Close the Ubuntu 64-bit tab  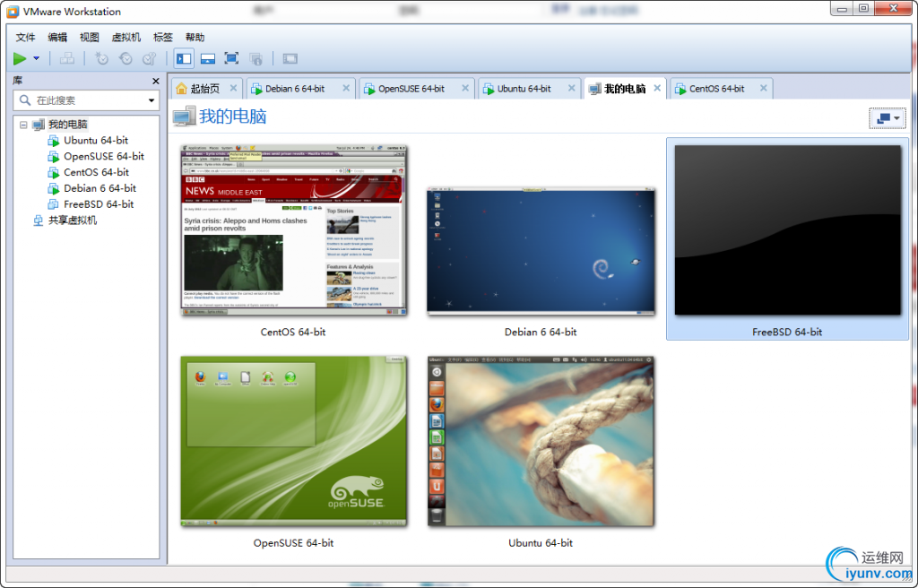click(x=571, y=88)
